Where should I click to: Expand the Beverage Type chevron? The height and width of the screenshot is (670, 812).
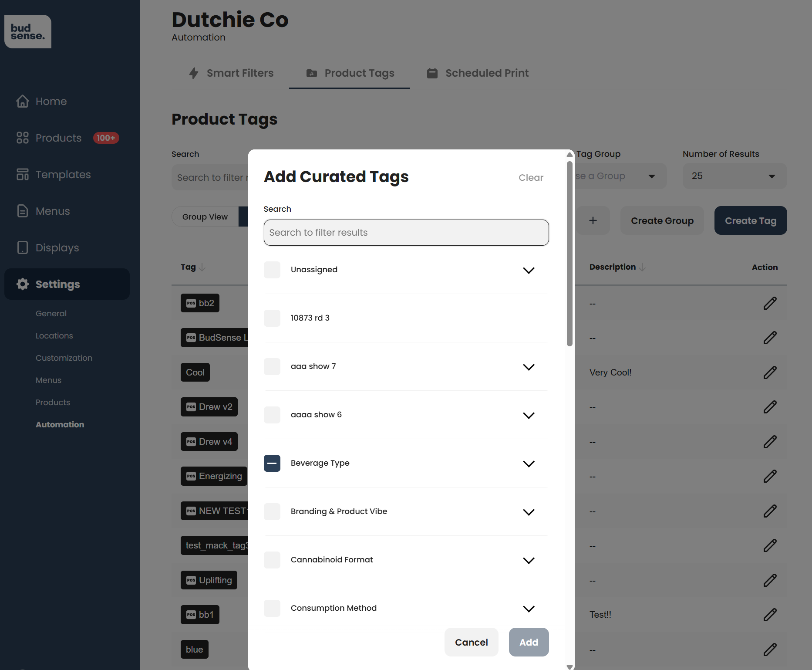coord(529,464)
